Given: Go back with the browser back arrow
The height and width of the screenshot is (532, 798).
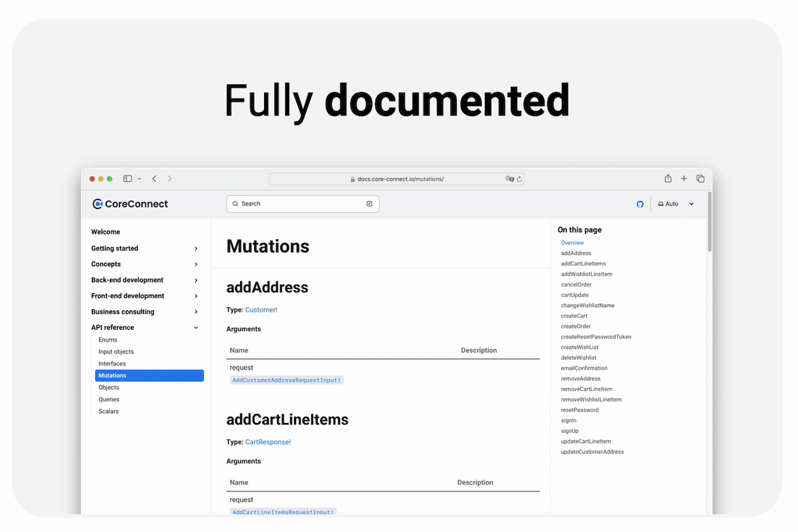Looking at the screenshot, I should (155, 179).
